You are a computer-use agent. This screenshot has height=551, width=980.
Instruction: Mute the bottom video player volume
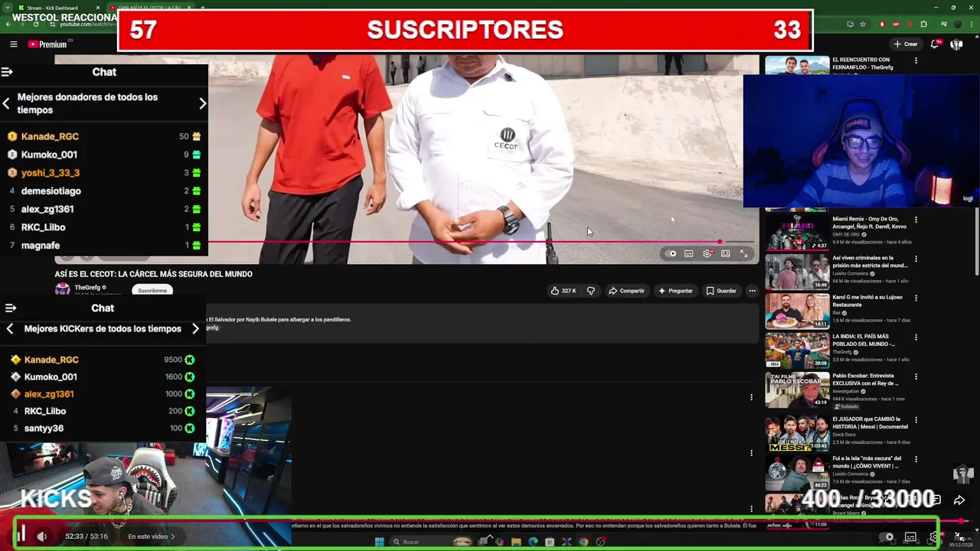41,536
